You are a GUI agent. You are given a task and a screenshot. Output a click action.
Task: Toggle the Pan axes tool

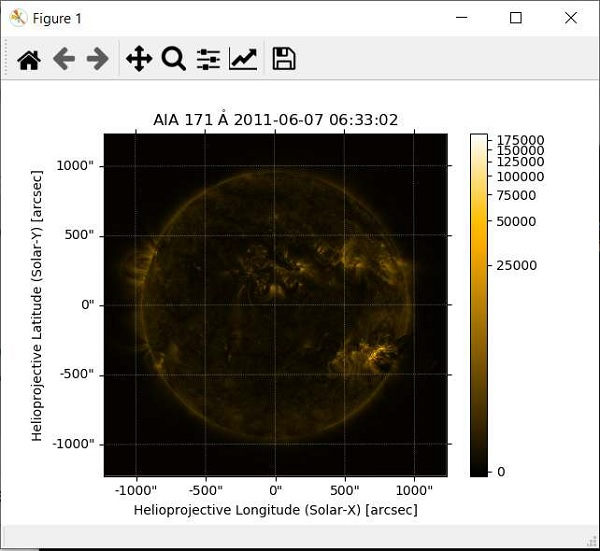[138, 60]
